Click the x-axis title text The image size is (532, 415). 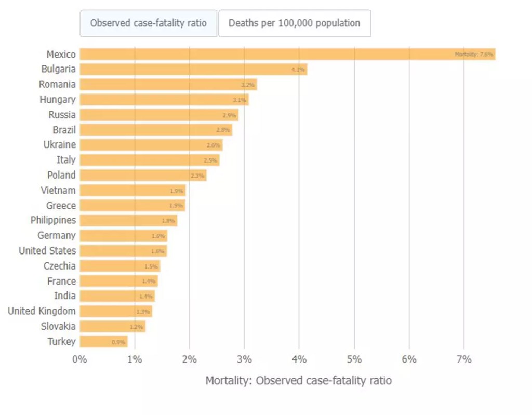coord(298,381)
